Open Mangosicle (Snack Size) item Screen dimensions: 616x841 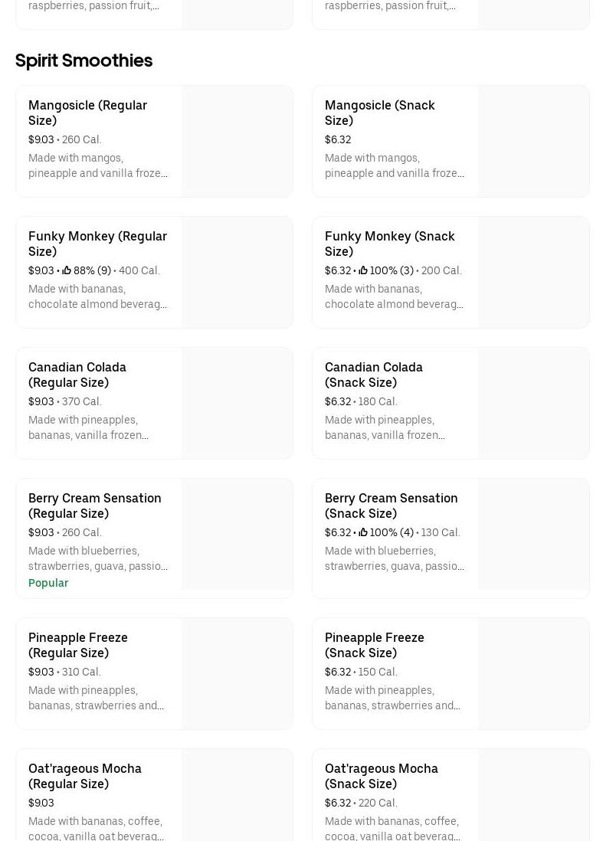click(x=379, y=113)
